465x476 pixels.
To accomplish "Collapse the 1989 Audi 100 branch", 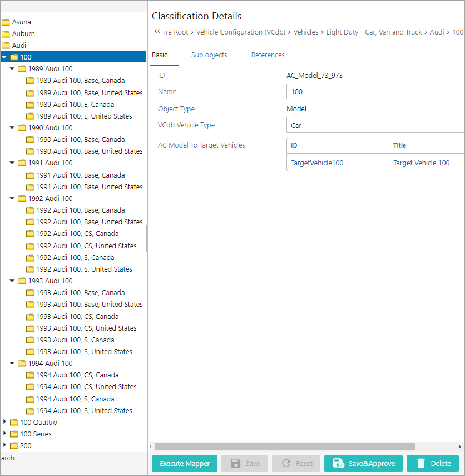I will click(12, 69).
